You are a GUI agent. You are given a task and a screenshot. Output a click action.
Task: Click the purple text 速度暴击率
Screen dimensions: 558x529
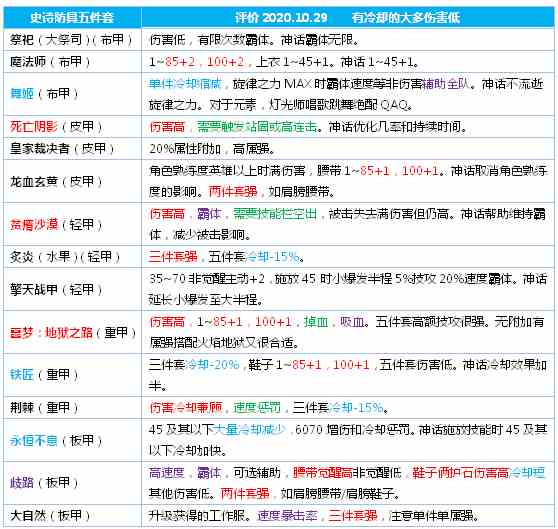point(287,516)
